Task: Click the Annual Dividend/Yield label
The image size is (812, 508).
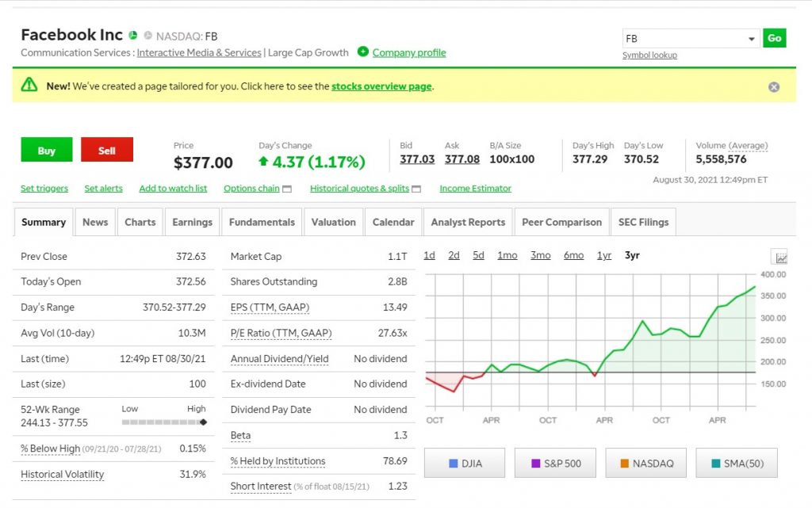Action: pyautogui.click(x=280, y=359)
